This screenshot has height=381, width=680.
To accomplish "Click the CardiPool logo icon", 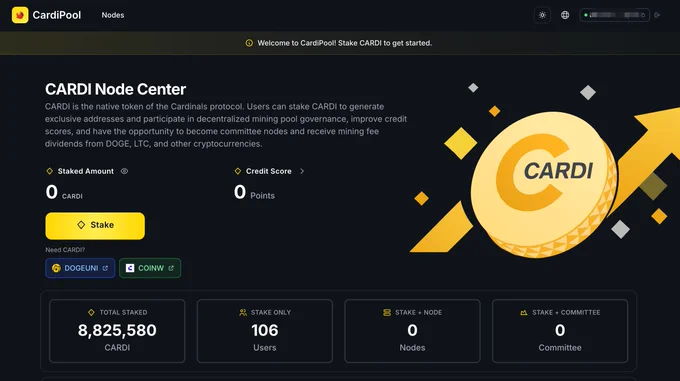I will pyautogui.click(x=20, y=15).
